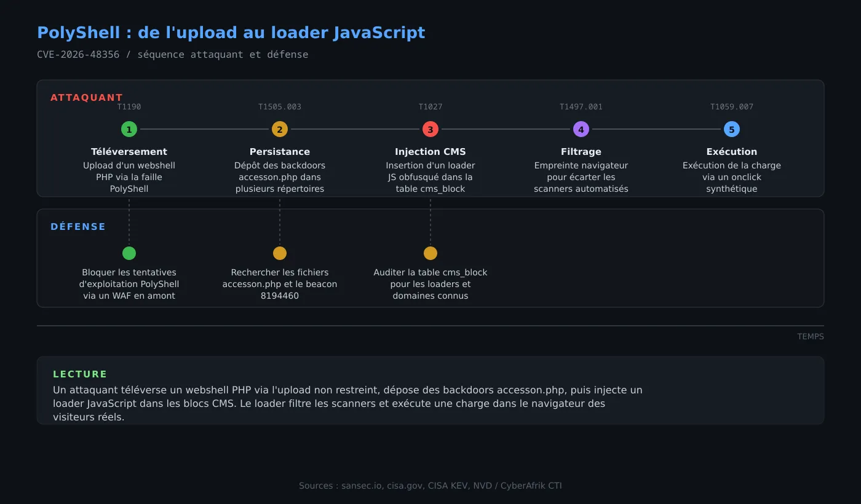Click the LECTURE heading
Screen dimensions: 861x504
click(80, 374)
